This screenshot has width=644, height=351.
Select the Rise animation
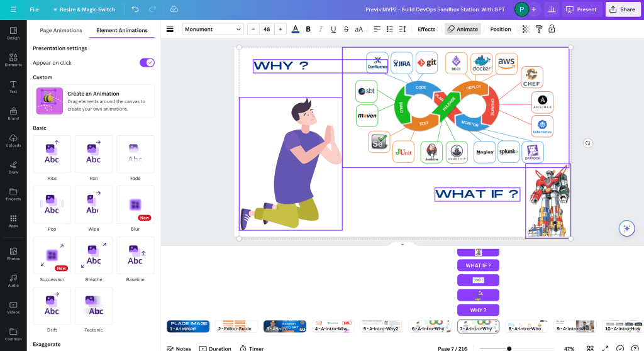52,154
